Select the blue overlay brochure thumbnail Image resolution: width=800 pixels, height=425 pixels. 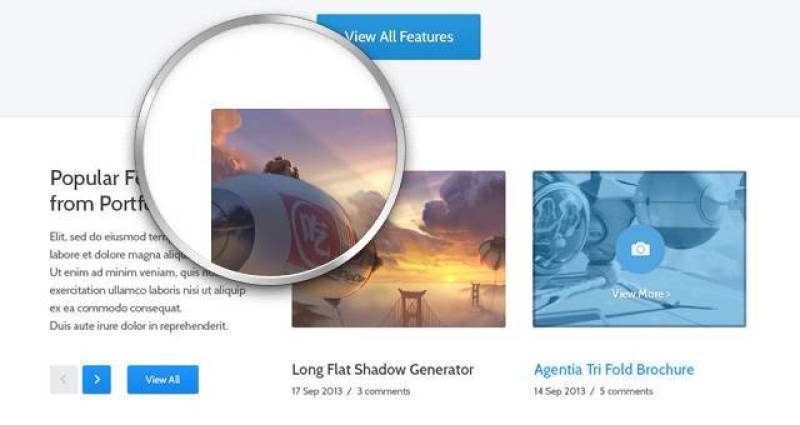pyautogui.click(x=639, y=249)
